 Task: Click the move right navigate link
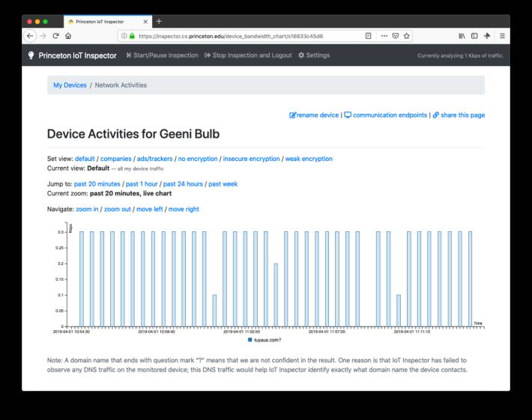184,209
